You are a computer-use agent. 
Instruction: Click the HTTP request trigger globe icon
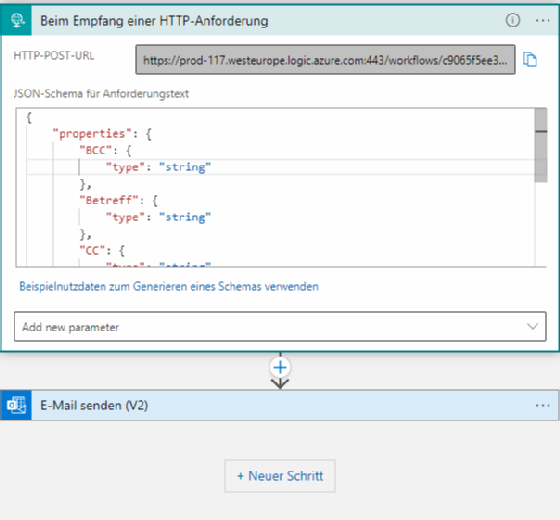16,20
